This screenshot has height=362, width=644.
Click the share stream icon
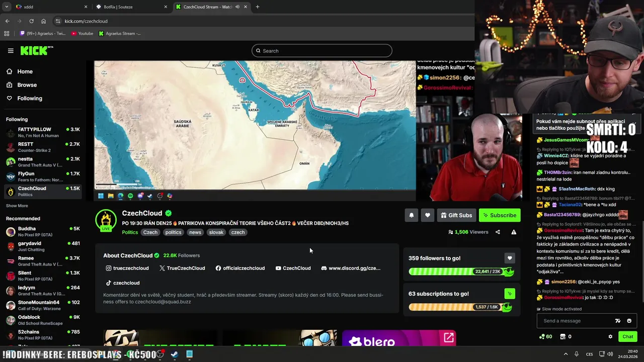point(498,232)
